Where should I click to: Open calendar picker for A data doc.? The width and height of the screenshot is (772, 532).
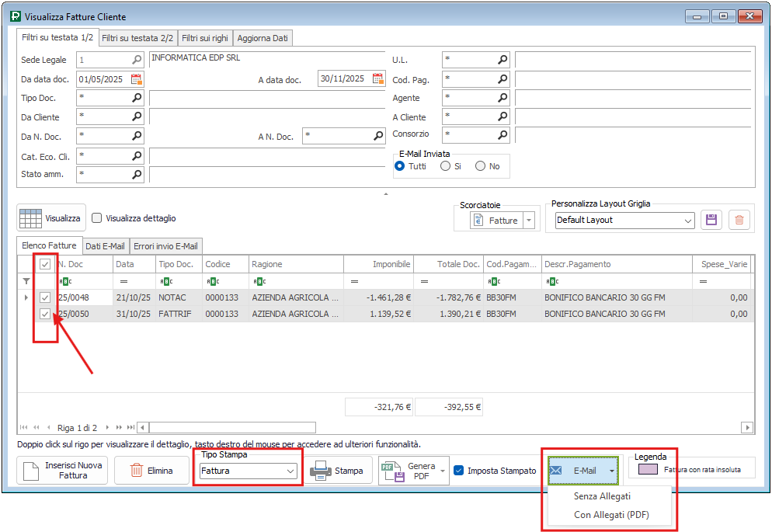point(378,78)
